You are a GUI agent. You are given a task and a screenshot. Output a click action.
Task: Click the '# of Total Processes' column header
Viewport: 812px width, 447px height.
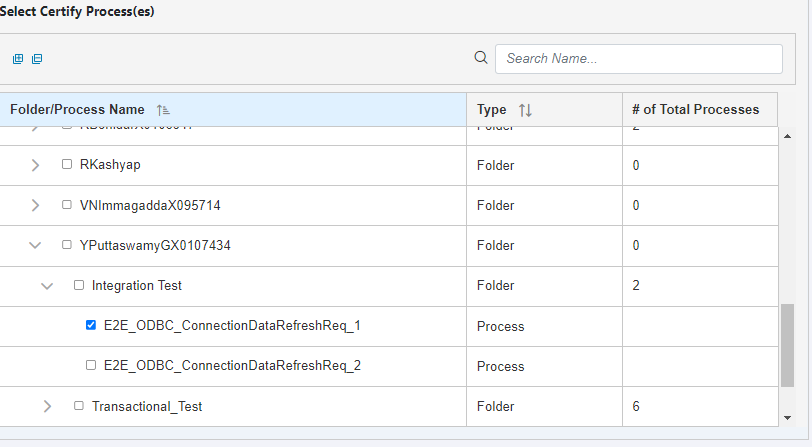695,109
